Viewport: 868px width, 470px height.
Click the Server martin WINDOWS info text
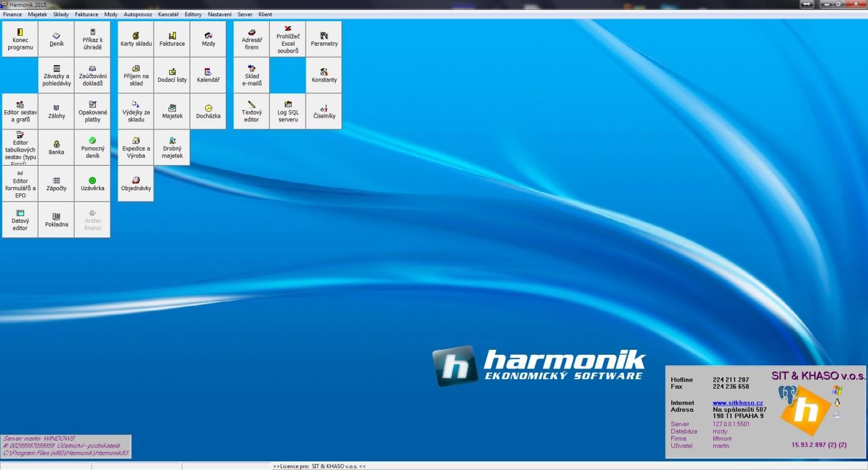pyautogui.click(x=39, y=439)
